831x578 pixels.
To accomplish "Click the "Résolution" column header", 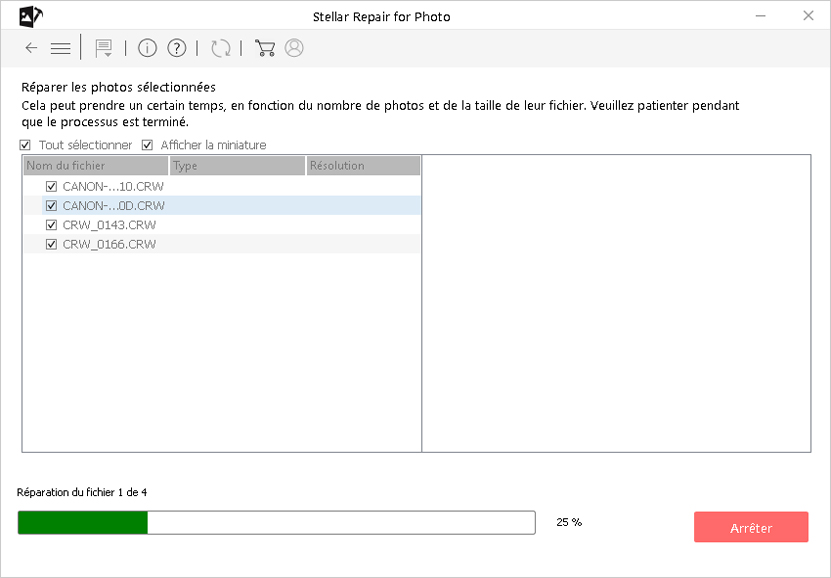I will coord(362,166).
